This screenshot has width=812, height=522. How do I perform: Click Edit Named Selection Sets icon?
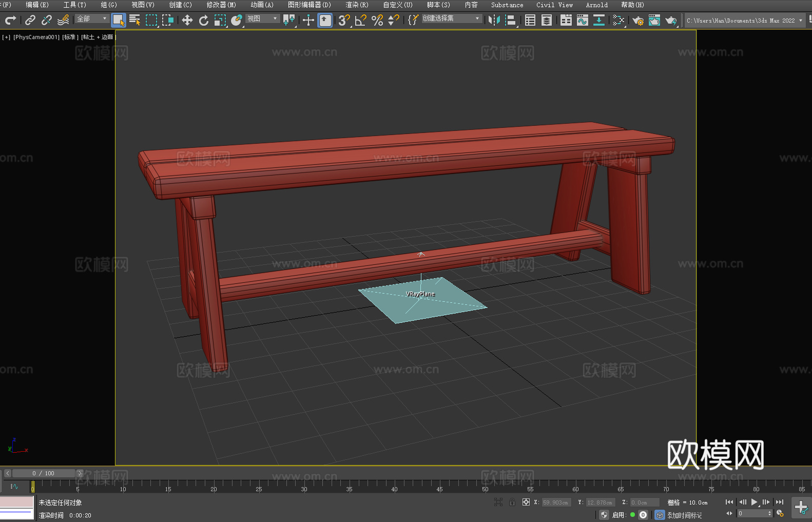pos(413,20)
